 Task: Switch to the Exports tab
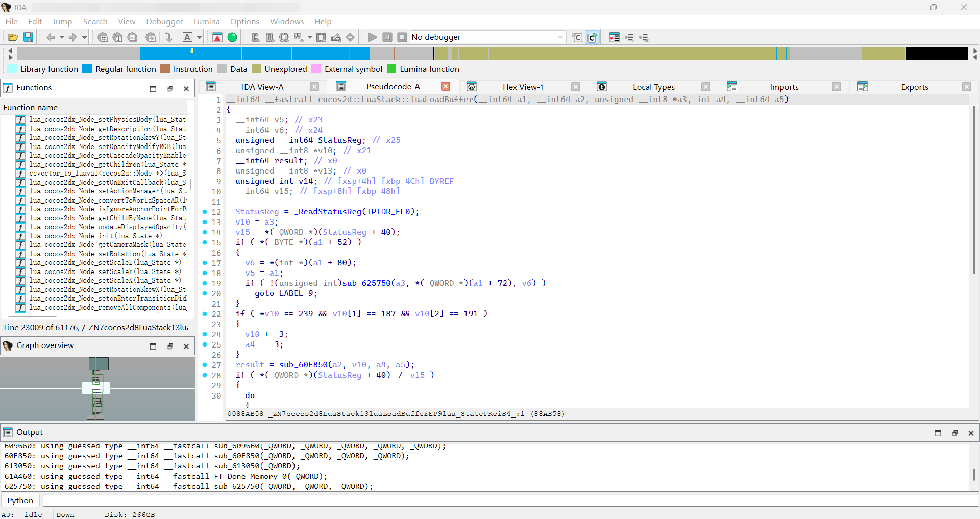pos(914,87)
